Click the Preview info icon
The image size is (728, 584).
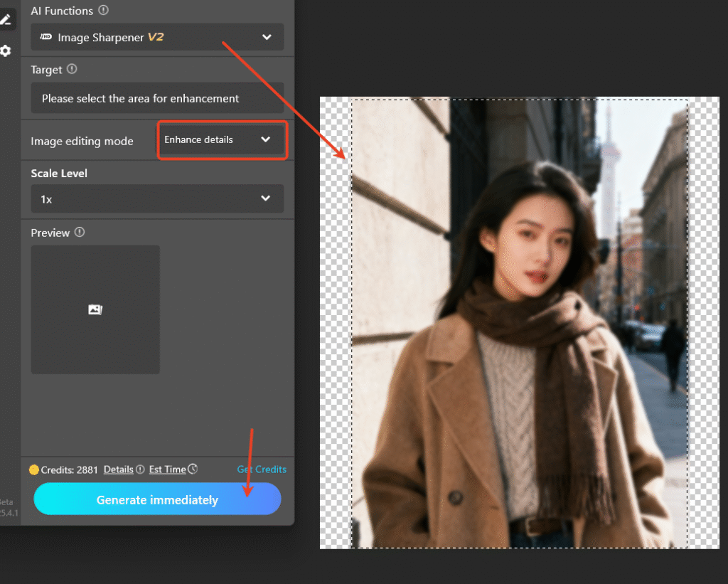coord(80,233)
